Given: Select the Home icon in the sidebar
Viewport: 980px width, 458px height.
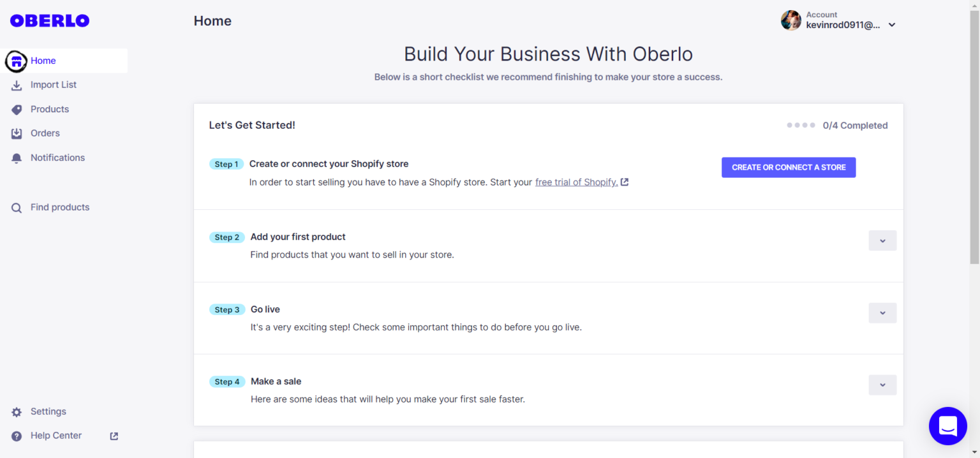Looking at the screenshot, I should tap(16, 61).
